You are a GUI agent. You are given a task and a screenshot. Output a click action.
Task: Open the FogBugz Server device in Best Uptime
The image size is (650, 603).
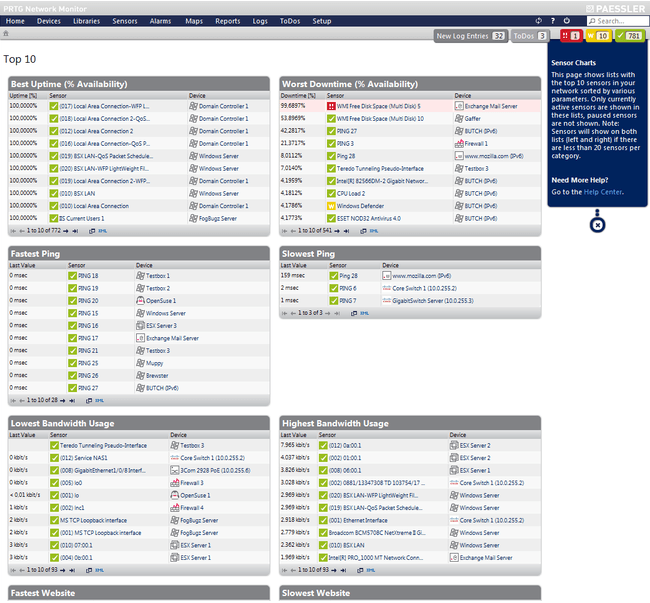(218, 218)
